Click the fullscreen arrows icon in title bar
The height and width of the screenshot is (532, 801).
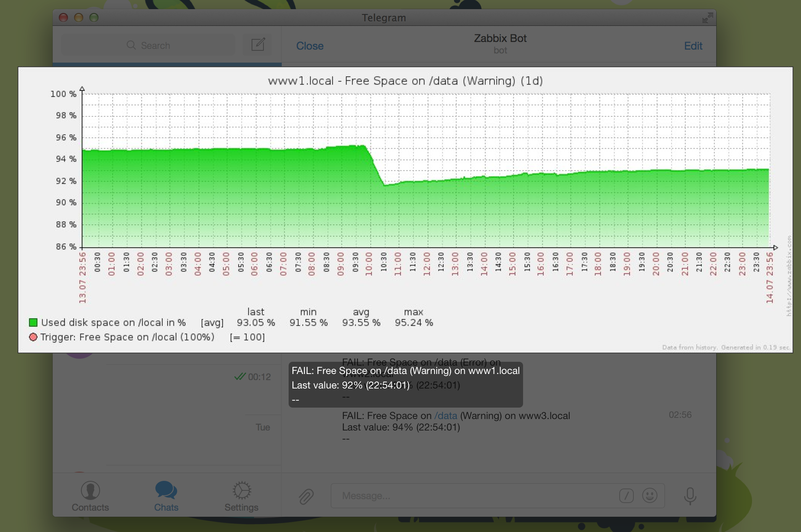[707, 18]
